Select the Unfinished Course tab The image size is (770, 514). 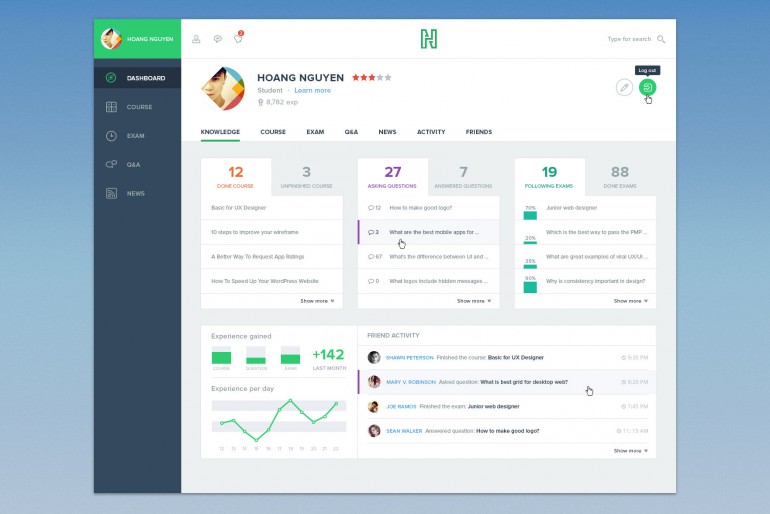306,177
